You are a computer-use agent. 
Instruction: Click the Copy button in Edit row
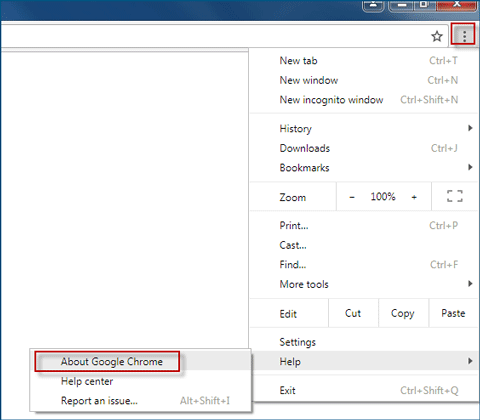click(x=403, y=313)
